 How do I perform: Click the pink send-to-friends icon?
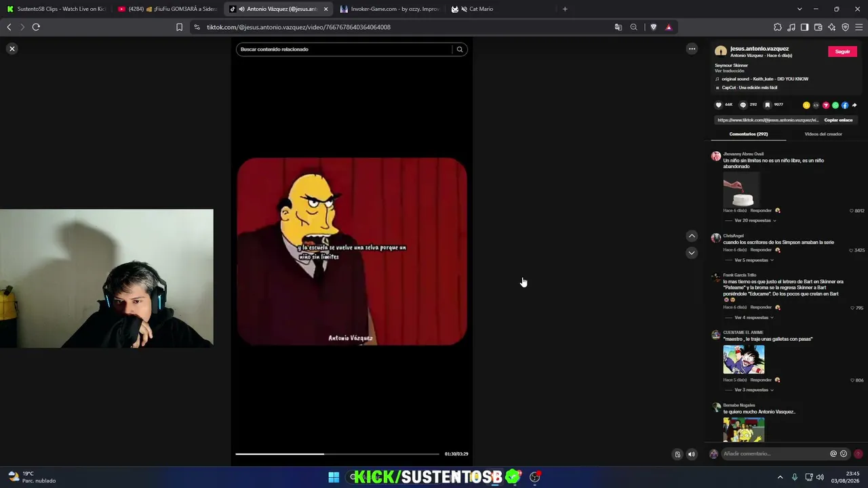click(826, 105)
